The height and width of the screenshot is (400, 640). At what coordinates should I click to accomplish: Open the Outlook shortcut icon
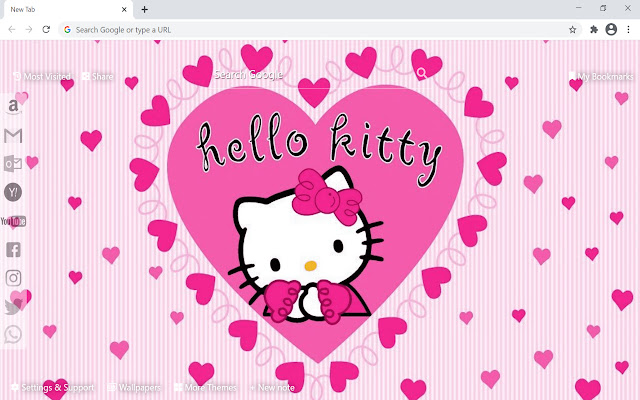tap(13, 164)
